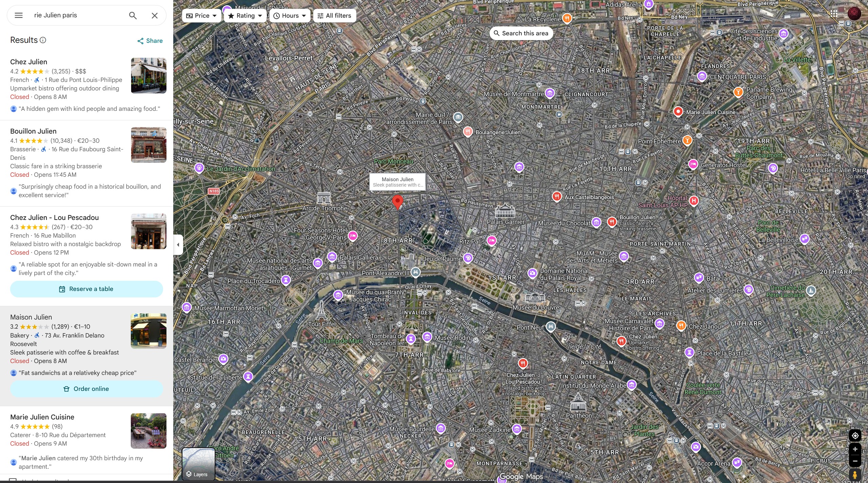Click Order online for Maison Julien
Viewport: 868px width, 483px height.
pyautogui.click(x=86, y=389)
